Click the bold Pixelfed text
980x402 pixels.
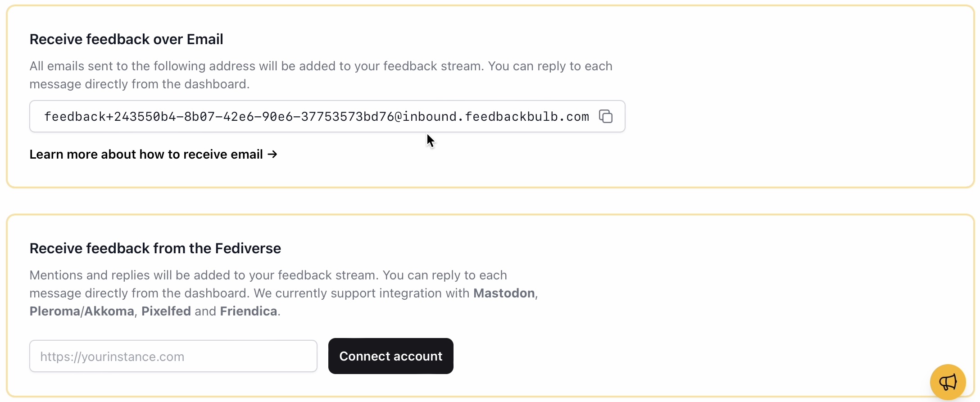coord(166,311)
